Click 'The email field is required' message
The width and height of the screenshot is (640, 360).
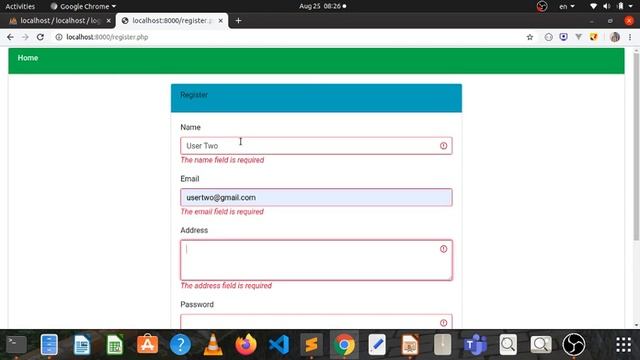point(222,211)
